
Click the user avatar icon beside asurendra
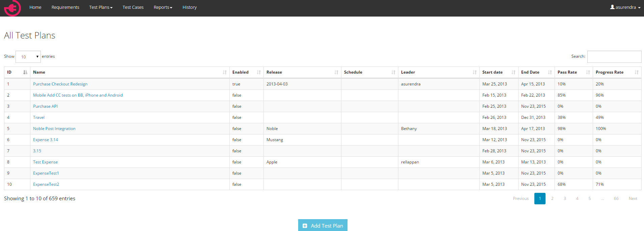(x=612, y=7)
